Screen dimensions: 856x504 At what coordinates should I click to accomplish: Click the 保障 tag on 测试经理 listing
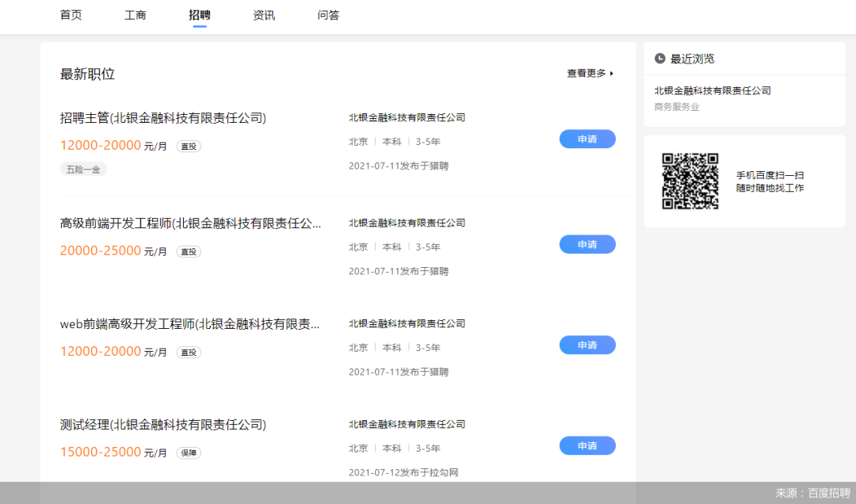(188, 452)
